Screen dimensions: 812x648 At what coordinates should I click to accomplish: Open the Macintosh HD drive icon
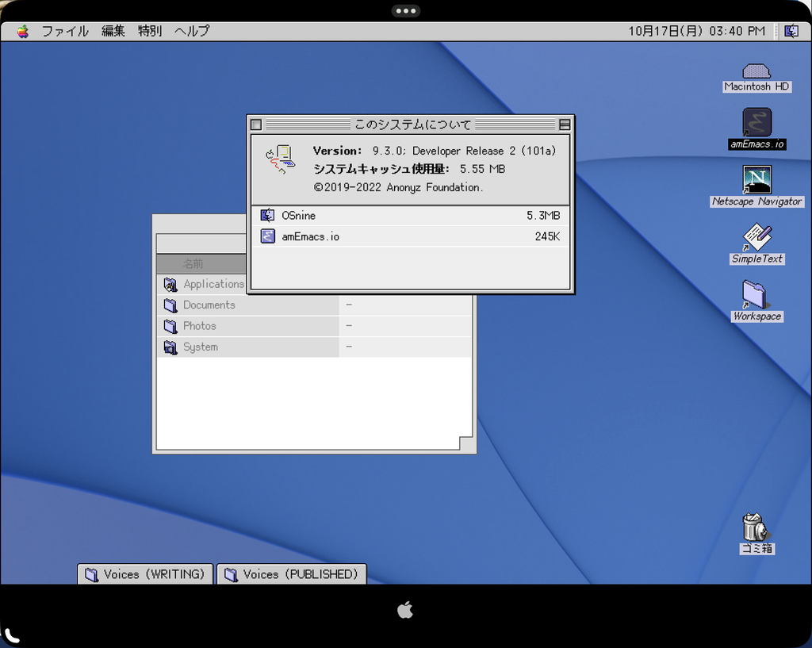click(756, 71)
